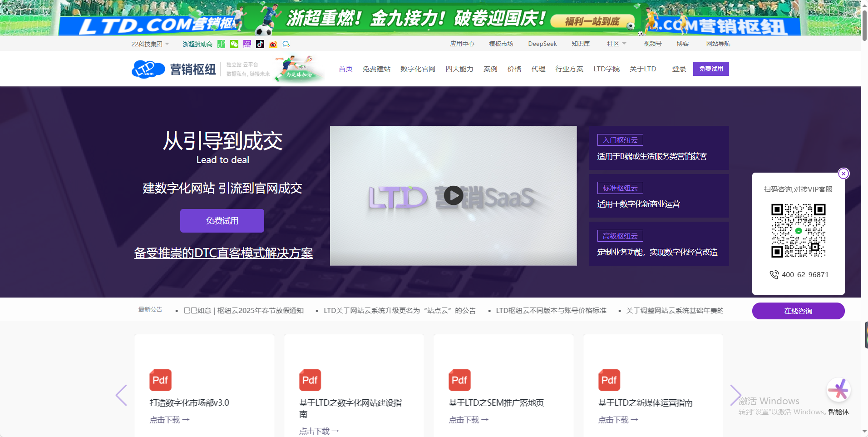
Task: Open DeepSeek in the top bar
Action: click(542, 44)
